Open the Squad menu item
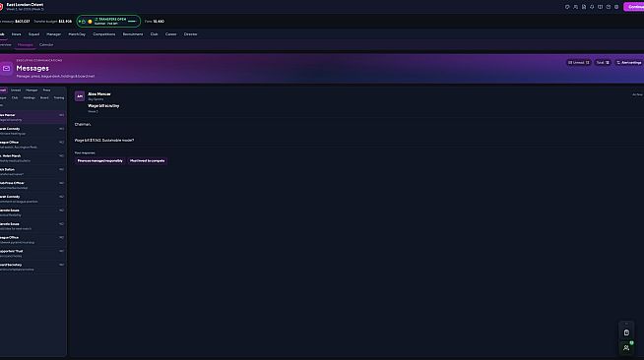Image resolution: width=644 pixels, height=360 pixels. [x=33, y=34]
